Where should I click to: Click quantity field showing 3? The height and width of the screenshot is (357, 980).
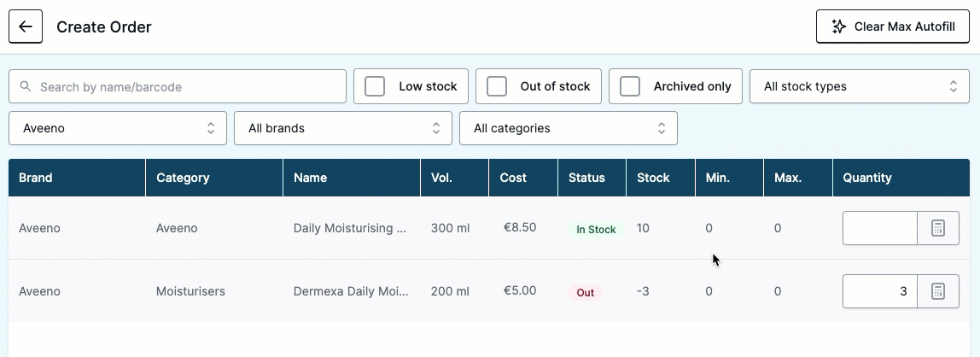coord(880,291)
